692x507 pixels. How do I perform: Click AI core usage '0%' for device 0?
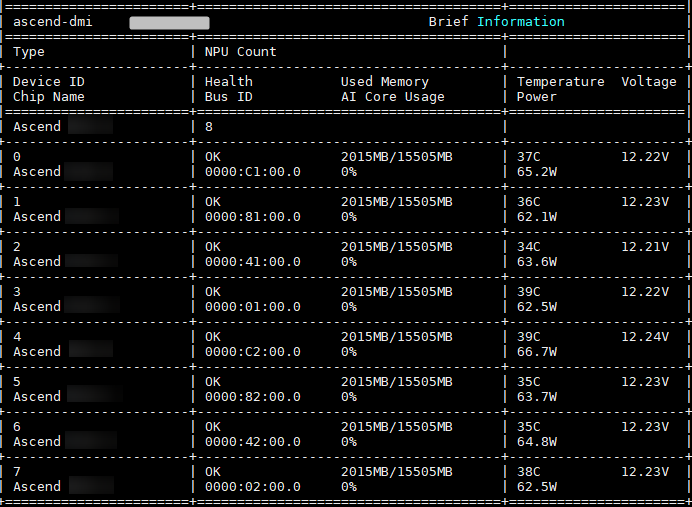click(x=349, y=172)
